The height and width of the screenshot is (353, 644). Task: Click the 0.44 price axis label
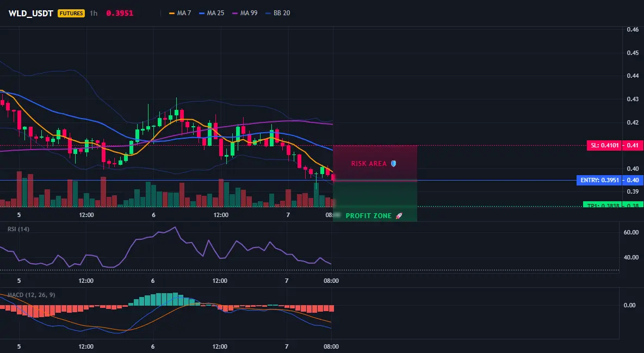coord(633,76)
